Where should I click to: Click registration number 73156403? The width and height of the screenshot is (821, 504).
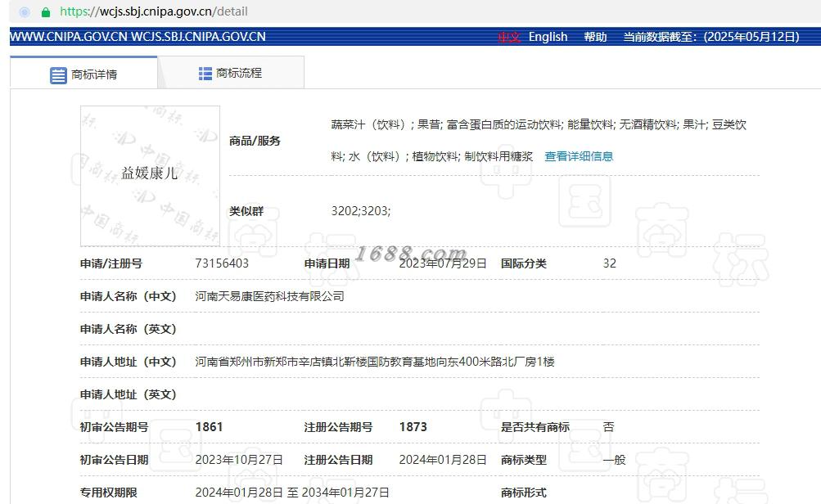pos(222,263)
